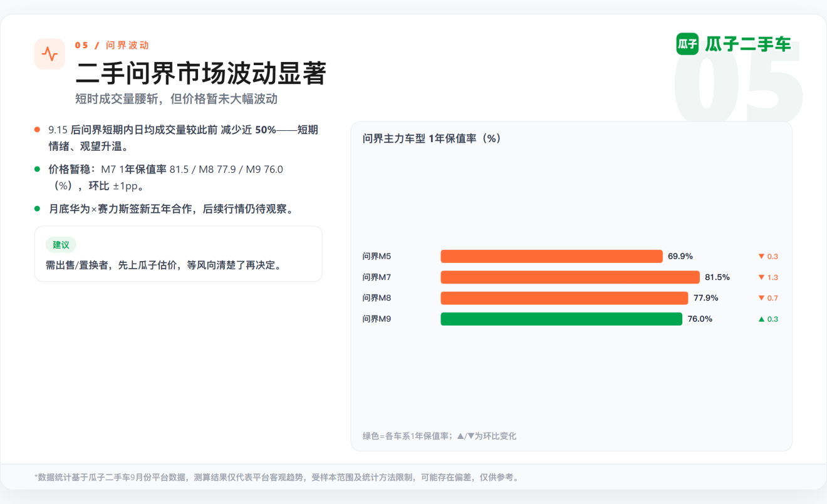827x504 pixels.
Task: Click the bullet on 华为×赛力斯签新五年合作
Action: (171, 208)
